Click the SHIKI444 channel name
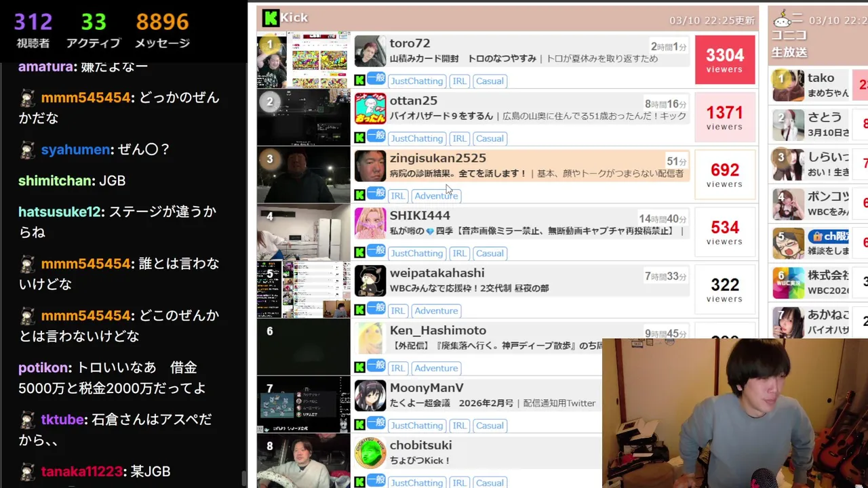This screenshot has width=868, height=488. (x=420, y=216)
